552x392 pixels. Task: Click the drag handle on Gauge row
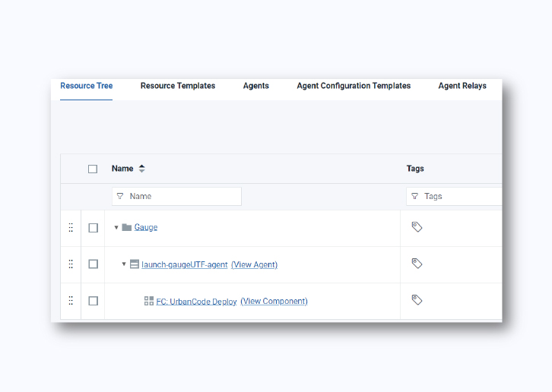(x=71, y=227)
